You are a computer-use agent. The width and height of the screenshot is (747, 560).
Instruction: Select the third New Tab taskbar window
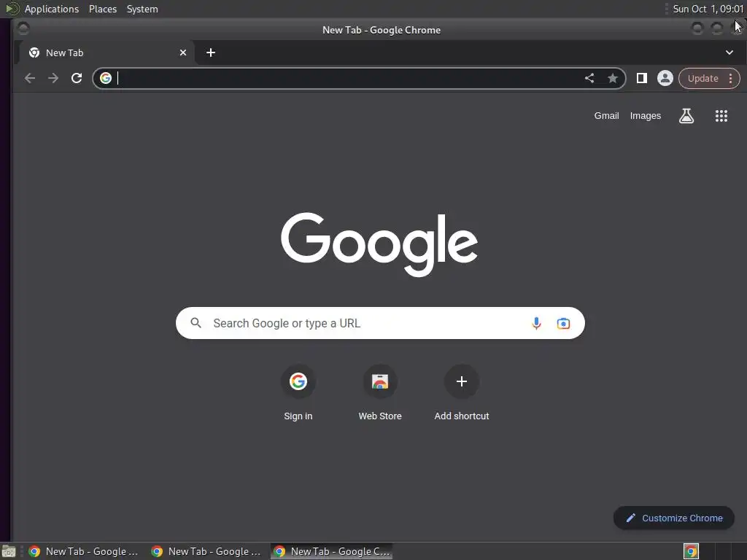332,551
